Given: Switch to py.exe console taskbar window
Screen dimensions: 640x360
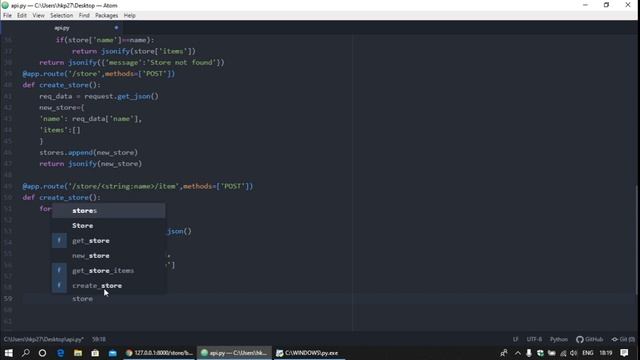Looking at the screenshot, I should click(309, 353).
